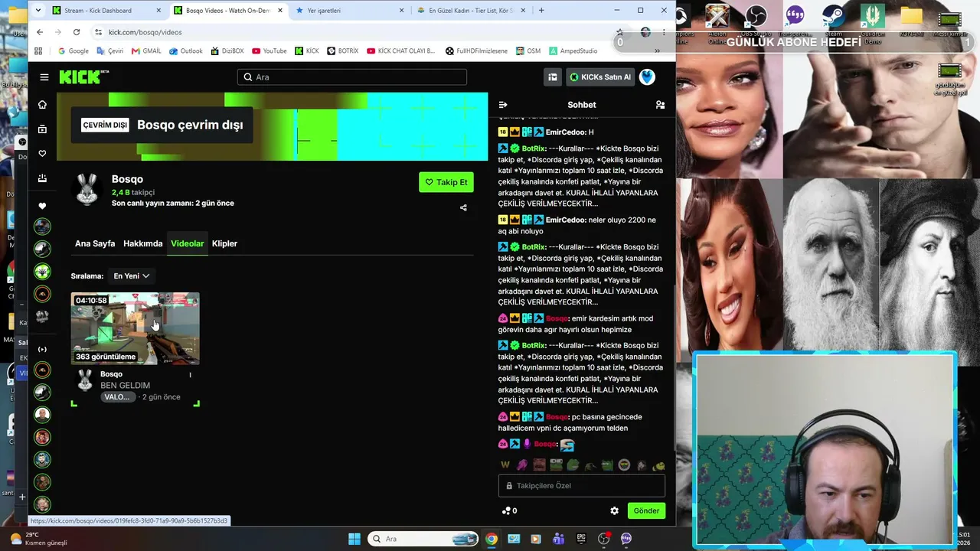The image size is (980, 551).
Task: Open the Çeviri bookmark
Action: click(x=110, y=51)
